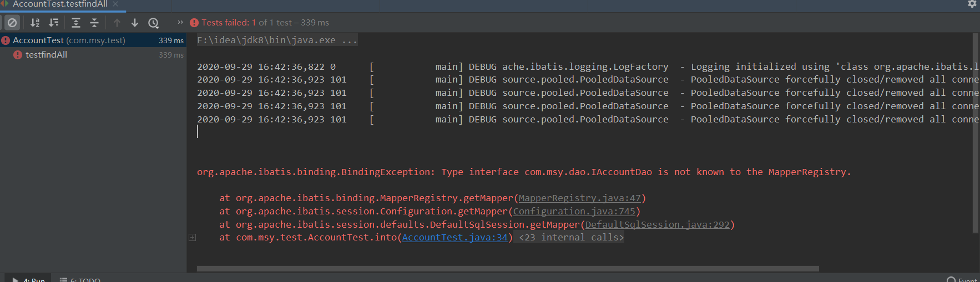This screenshot has height=282, width=980.
Task: Open the 4: Run tool window tab
Action: pos(28,279)
